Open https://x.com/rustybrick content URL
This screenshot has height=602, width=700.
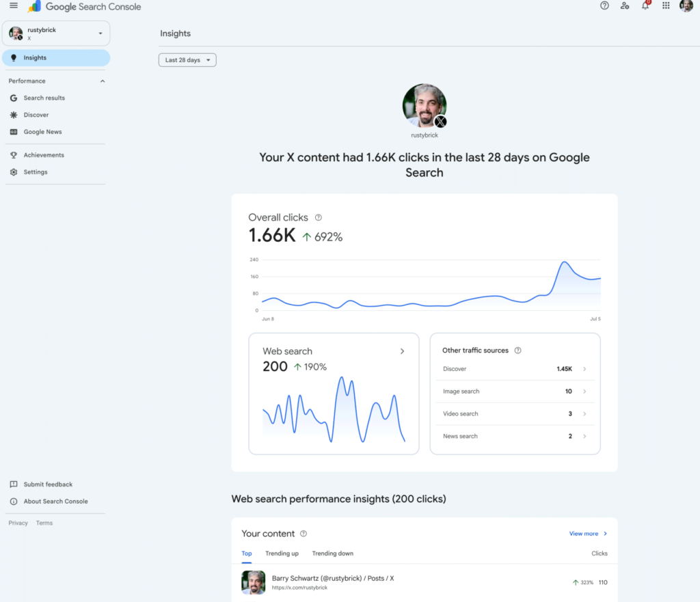coord(299,588)
